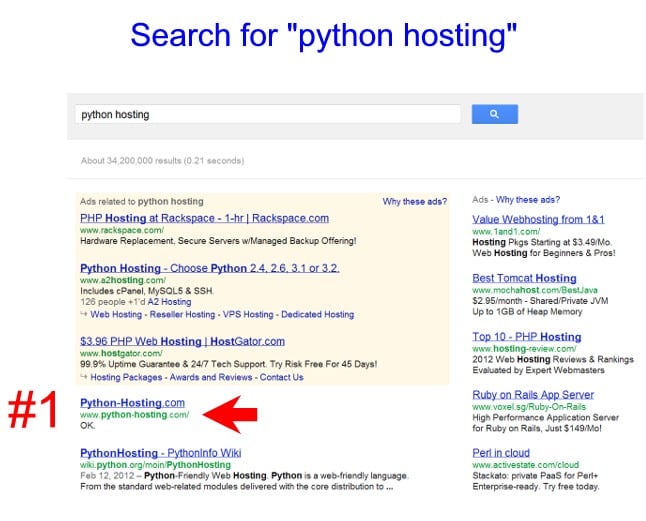
Task: Click the www.python-hosting.com/ green URL
Action: coord(134,415)
